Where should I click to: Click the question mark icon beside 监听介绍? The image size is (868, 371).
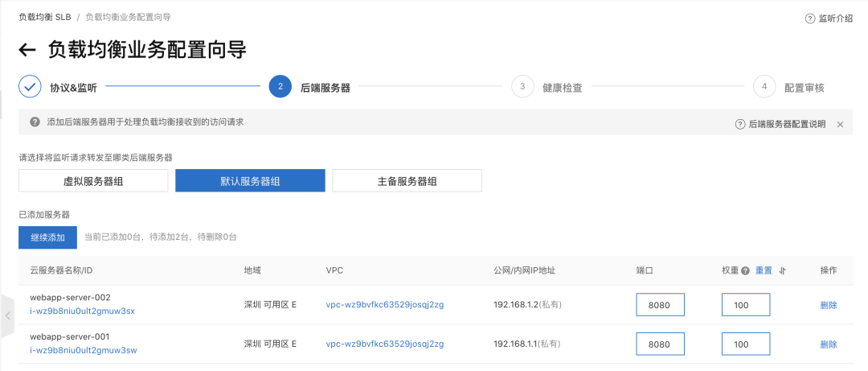coord(810,19)
